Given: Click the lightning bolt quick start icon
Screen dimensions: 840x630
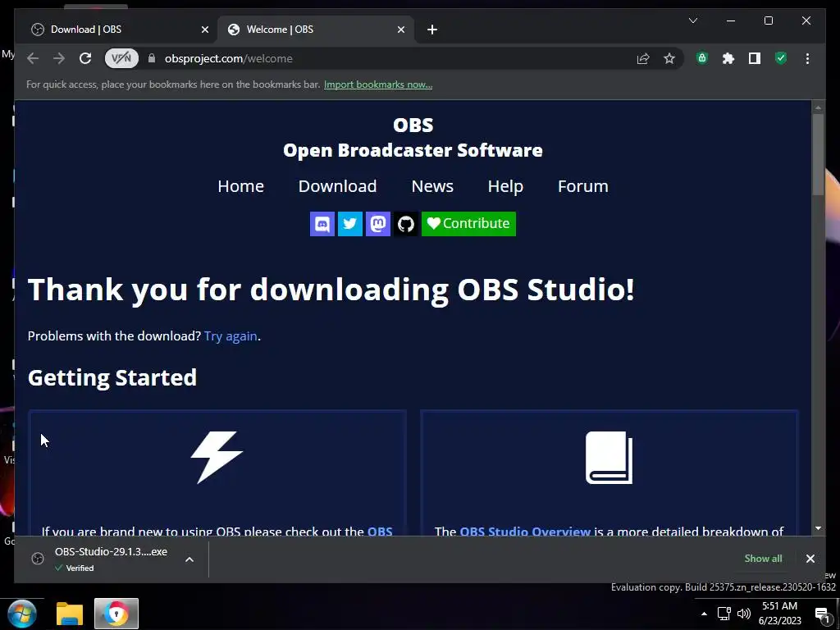Looking at the screenshot, I should click(x=217, y=457).
